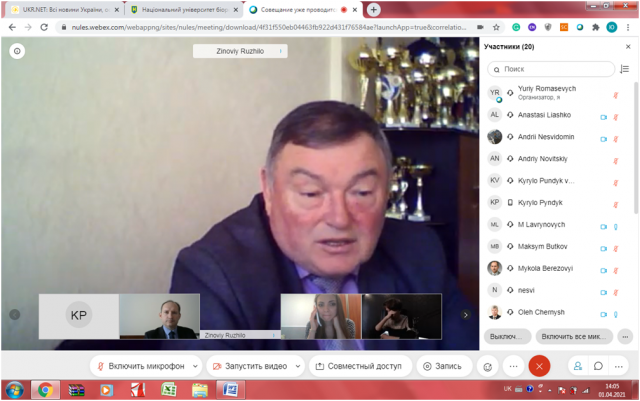Select thumbnail of woman on phone
The height and width of the screenshot is (401, 640).
pos(321,316)
